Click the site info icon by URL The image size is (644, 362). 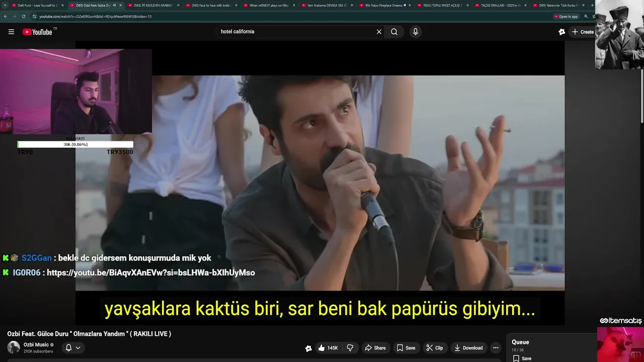[x=35, y=16]
